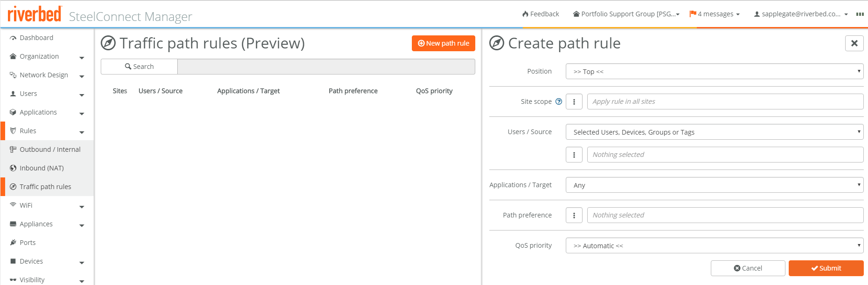Expand the Devices menu arrow
Viewport: 868px width, 285px height.
click(x=82, y=263)
